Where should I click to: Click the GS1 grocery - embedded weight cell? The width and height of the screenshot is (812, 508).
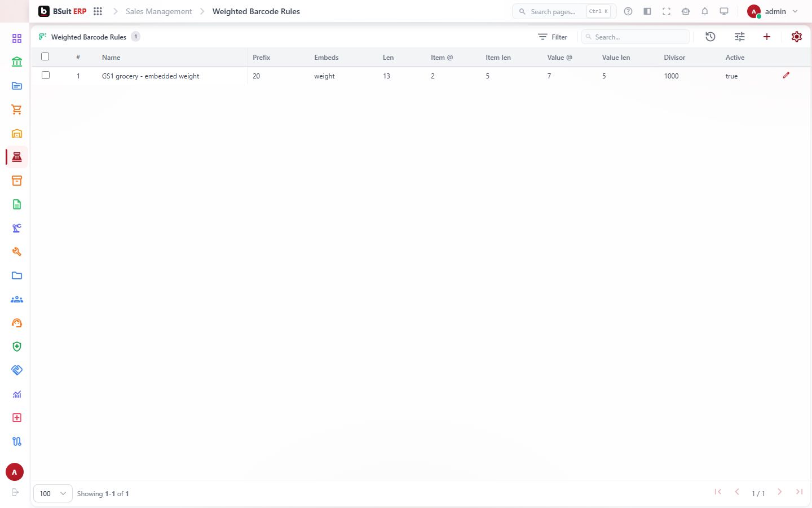point(151,76)
